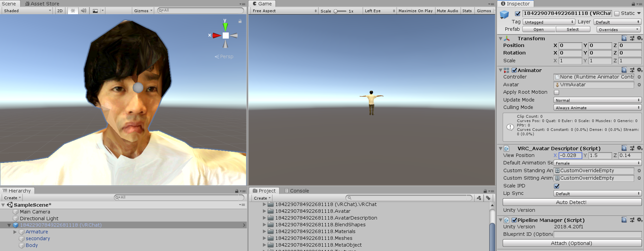This screenshot has width=644, height=251.
Task: Open the Left Eye dropdown
Action: [x=380, y=11]
